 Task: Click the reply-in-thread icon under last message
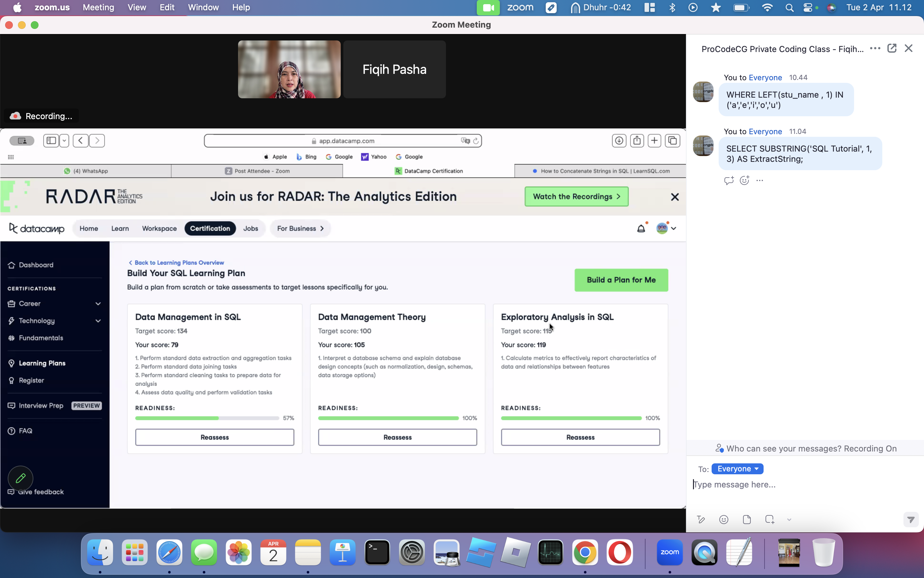click(729, 180)
